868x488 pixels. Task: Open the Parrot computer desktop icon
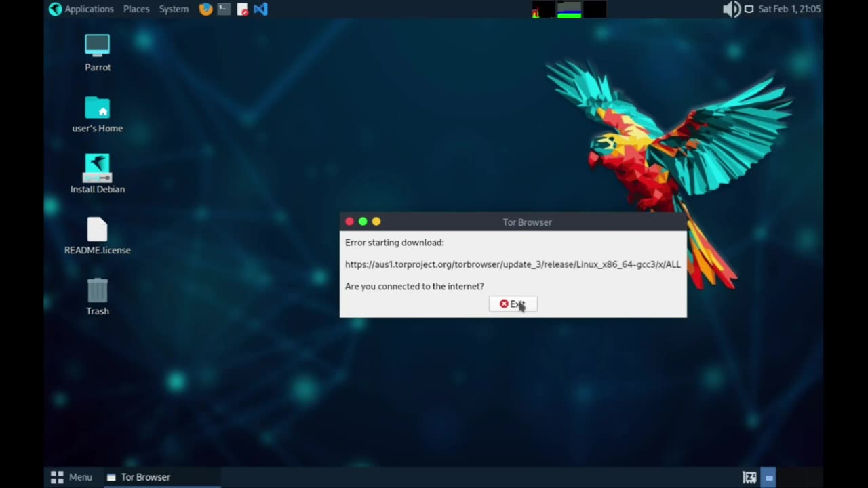point(98,53)
